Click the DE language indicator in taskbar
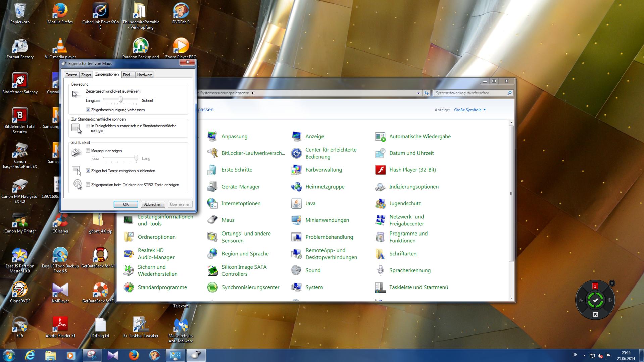Viewport: 644px width, 362px height. (x=575, y=355)
